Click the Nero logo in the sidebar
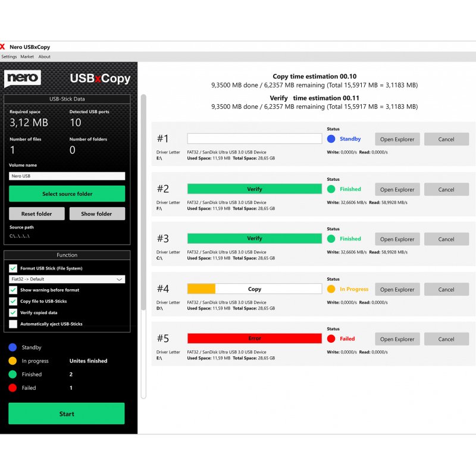 23,79
